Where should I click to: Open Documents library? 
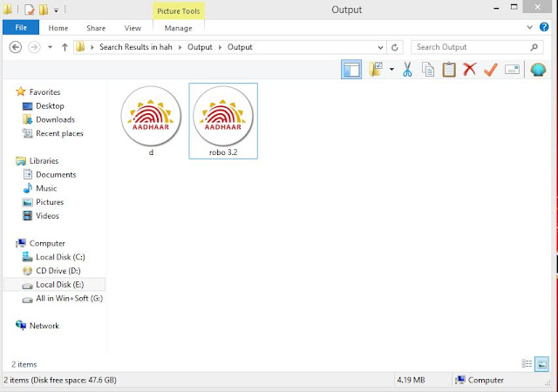tap(56, 174)
